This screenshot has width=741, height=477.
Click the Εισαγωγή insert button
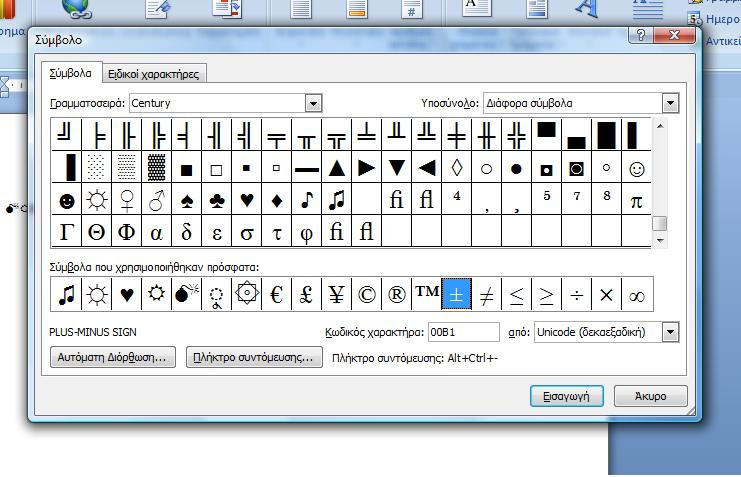tap(567, 396)
